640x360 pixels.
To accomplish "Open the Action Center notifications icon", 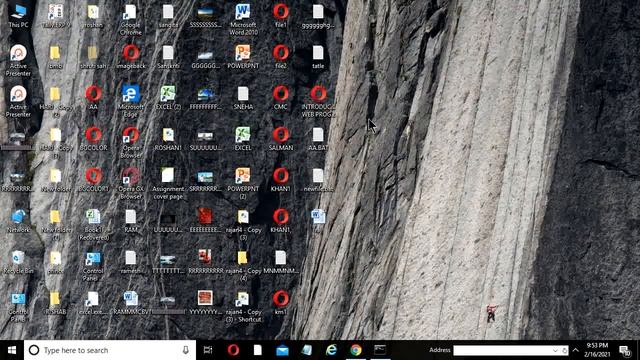I will coord(625,350).
